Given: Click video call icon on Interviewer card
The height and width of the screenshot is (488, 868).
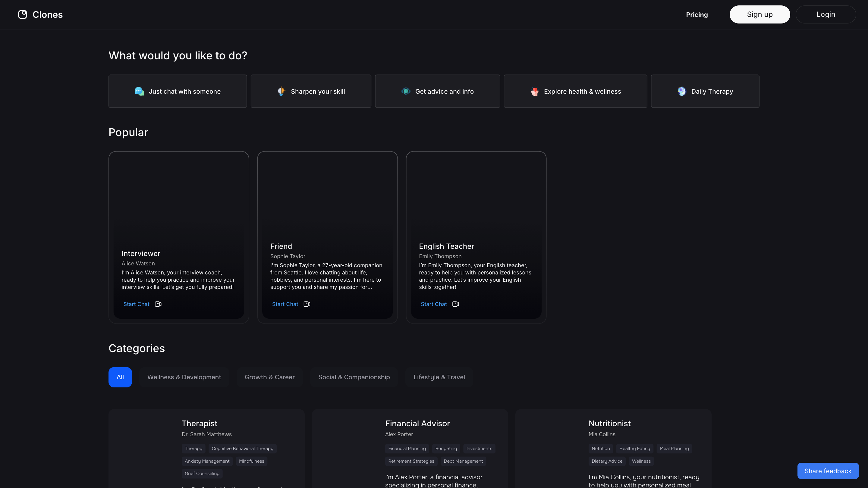Looking at the screenshot, I should point(158,304).
